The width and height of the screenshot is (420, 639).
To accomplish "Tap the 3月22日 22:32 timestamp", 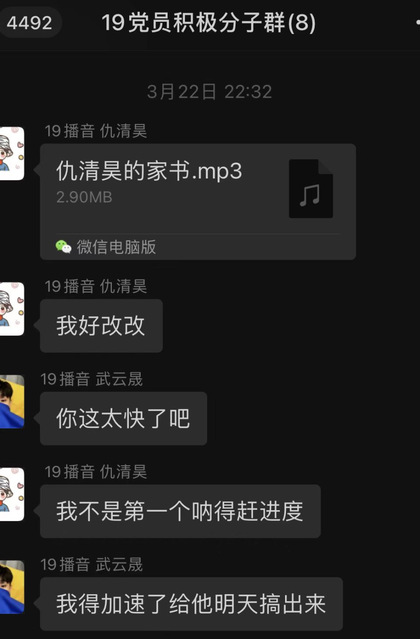I will (209, 92).
